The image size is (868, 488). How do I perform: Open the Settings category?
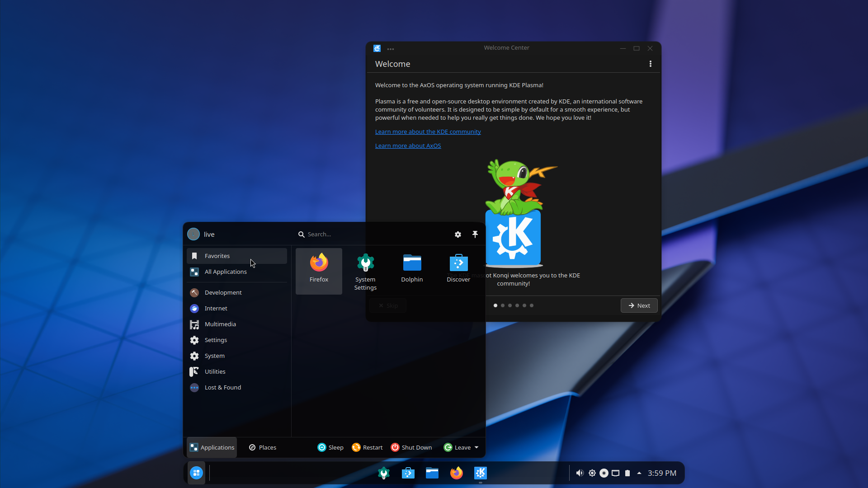point(237,340)
